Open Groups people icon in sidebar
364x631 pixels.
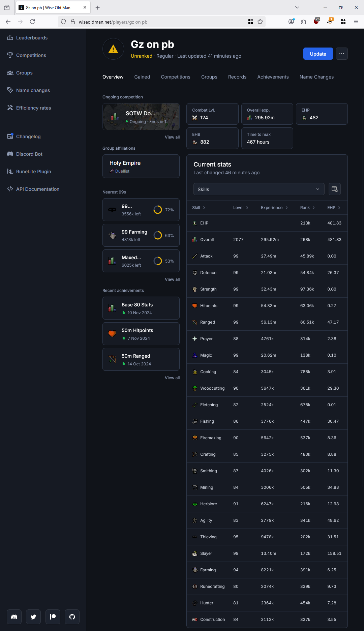click(x=10, y=73)
